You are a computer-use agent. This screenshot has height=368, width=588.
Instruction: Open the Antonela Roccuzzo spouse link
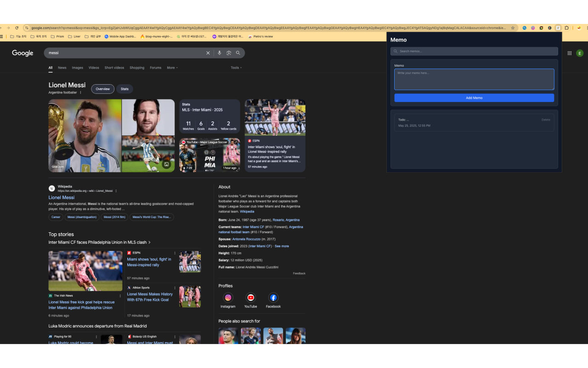point(246,239)
